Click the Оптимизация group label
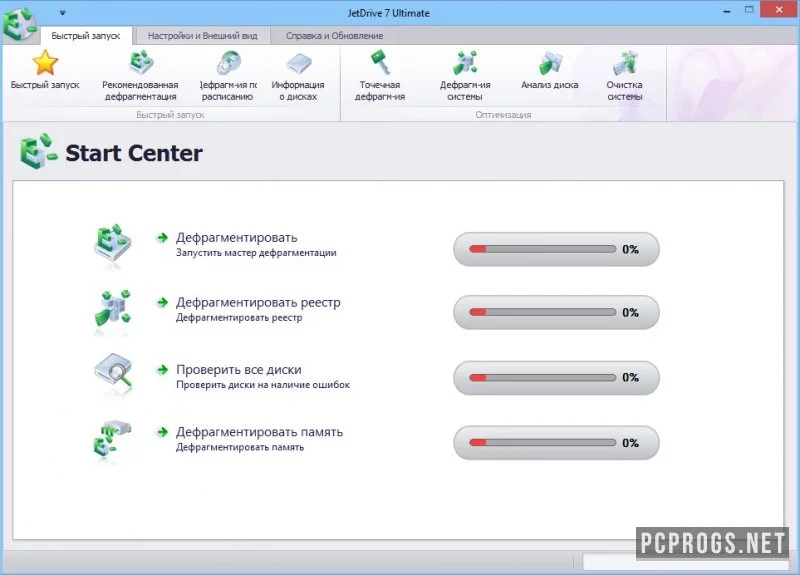This screenshot has width=800, height=575. click(503, 115)
